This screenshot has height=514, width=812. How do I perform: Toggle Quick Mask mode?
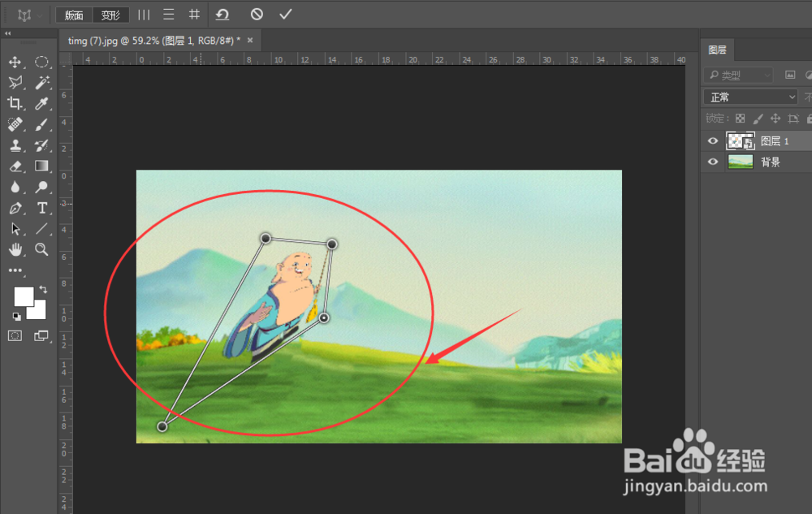point(15,336)
